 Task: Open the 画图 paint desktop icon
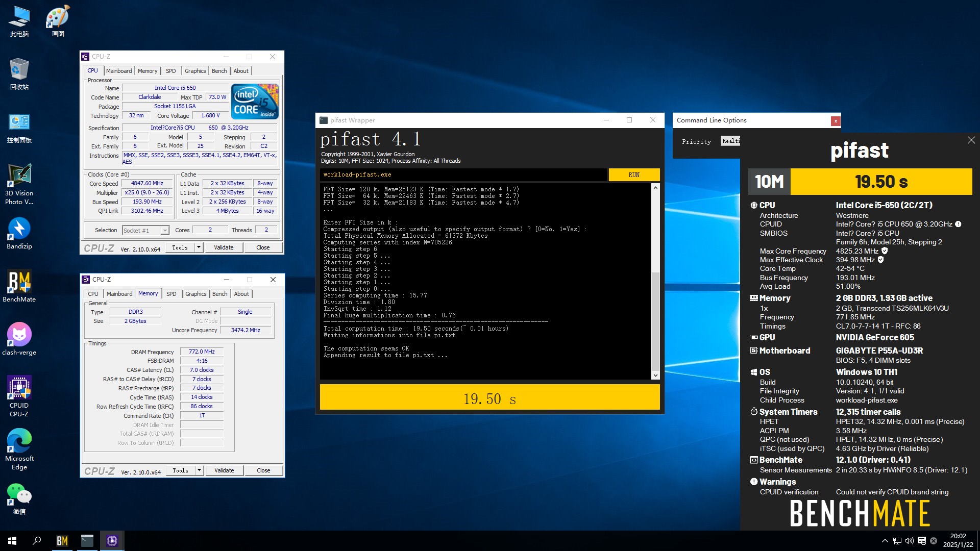[58, 21]
